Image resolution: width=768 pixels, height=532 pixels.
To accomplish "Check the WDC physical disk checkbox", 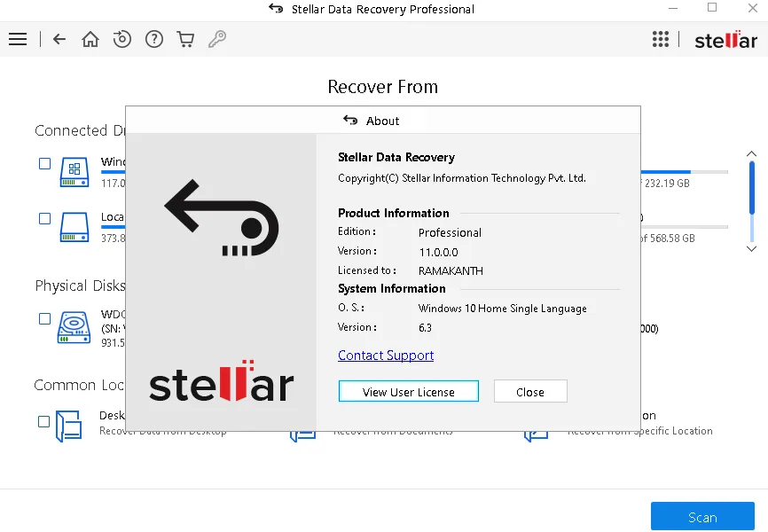I will (x=44, y=318).
